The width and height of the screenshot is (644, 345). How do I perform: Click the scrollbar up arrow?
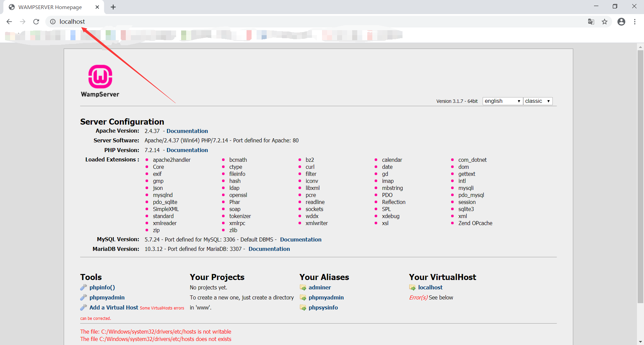(x=640, y=47)
